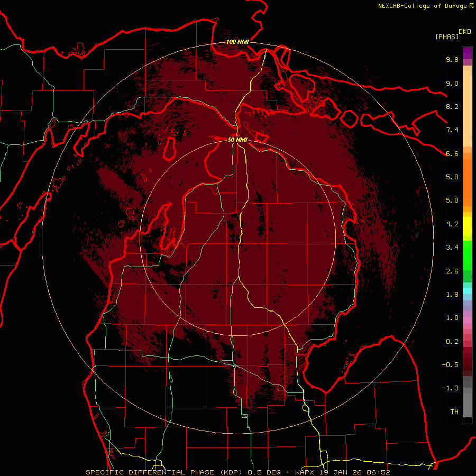Click the purple top segment of the color bar

pyautogui.click(x=467, y=53)
